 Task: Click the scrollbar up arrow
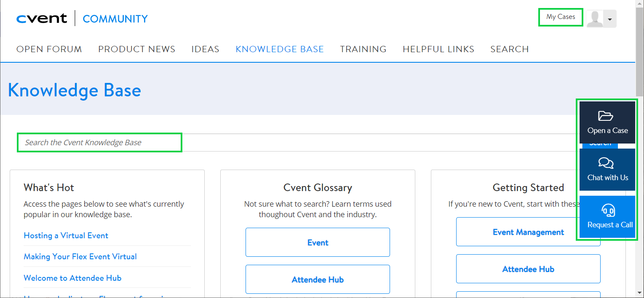pos(640,4)
